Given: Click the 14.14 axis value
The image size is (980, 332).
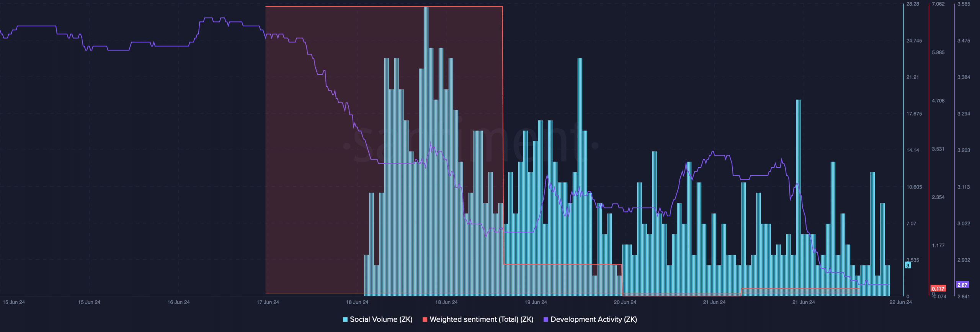Looking at the screenshot, I should click(913, 150).
